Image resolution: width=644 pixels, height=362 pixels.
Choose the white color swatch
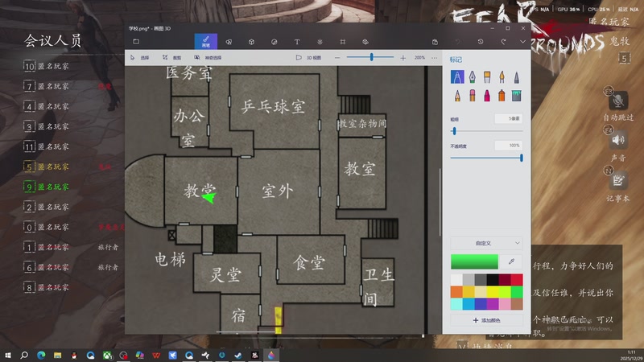[x=456, y=280]
